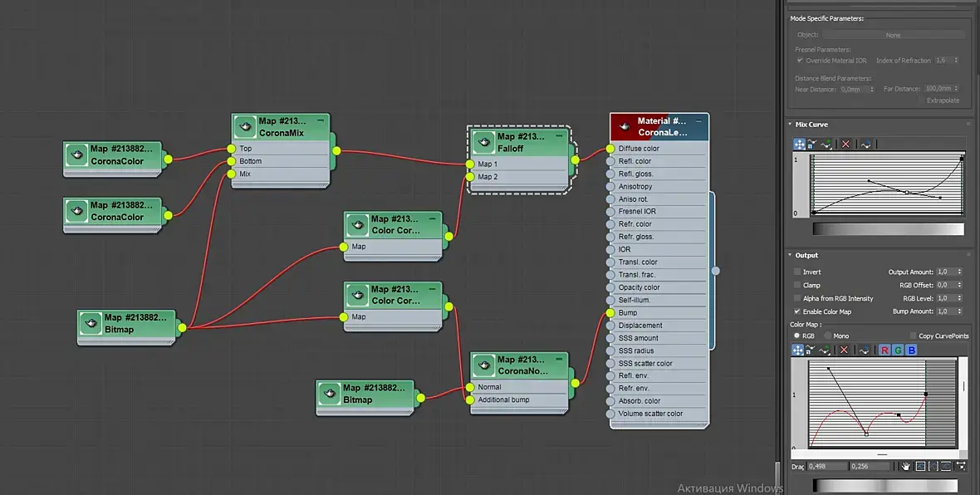This screenshot has height=495, width=980.
Task: Select the RGB radio button
Action: tap(797, 336)
